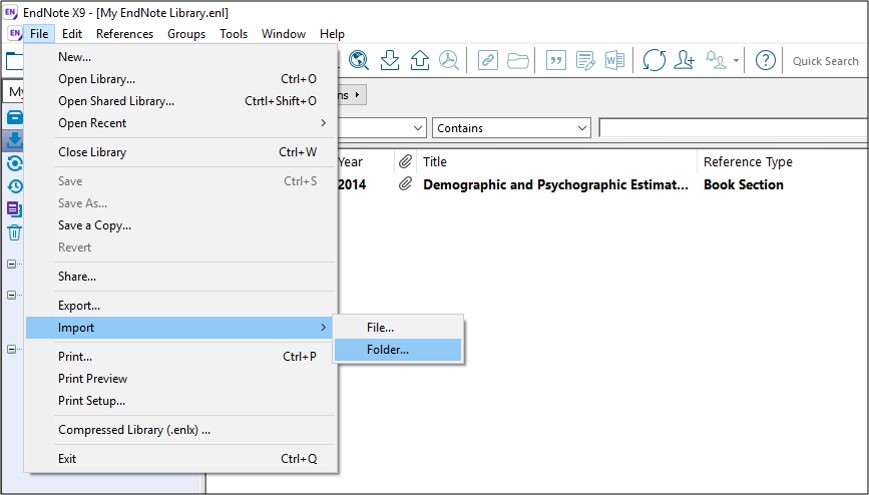Expand the Open Recent submenu arrow
Viewport: 869px width, 495px height.
coord(323,123)
